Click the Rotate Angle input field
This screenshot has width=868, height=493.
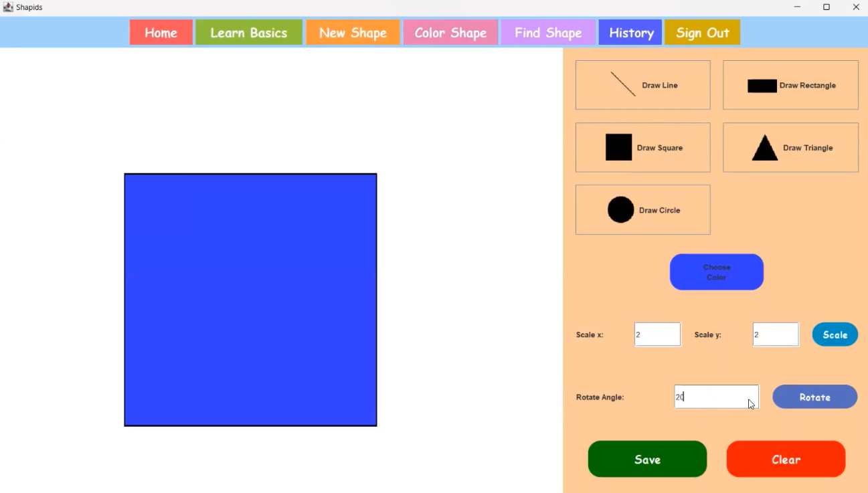pos(716,397)
